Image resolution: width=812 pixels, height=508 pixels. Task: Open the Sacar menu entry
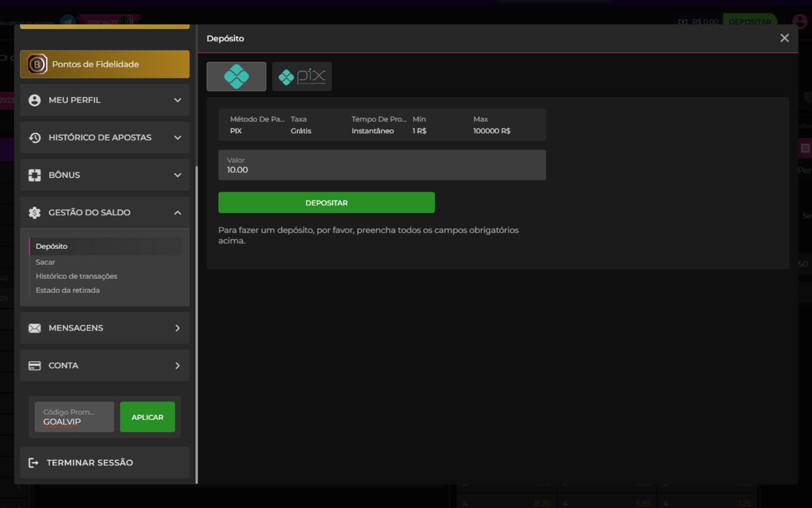tap(45, 262)
